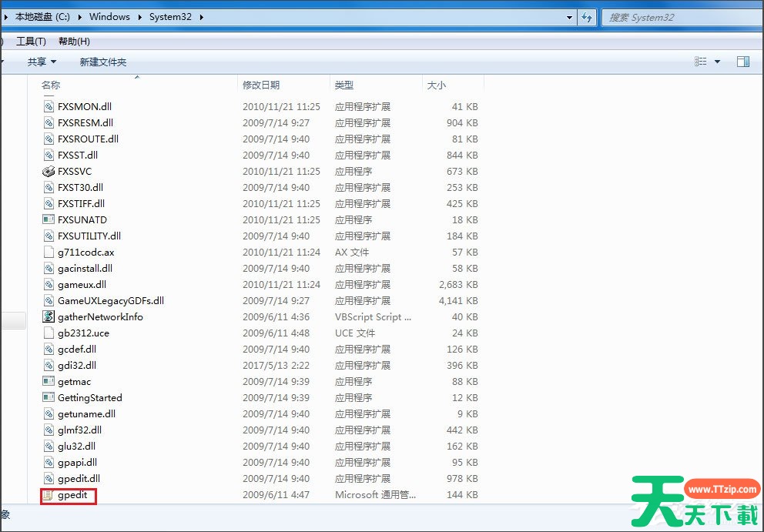Image resolution: width=764 pixels, height=532 pixels.
Task: Click the gameux.dll file icon
Action: point(48,284)
